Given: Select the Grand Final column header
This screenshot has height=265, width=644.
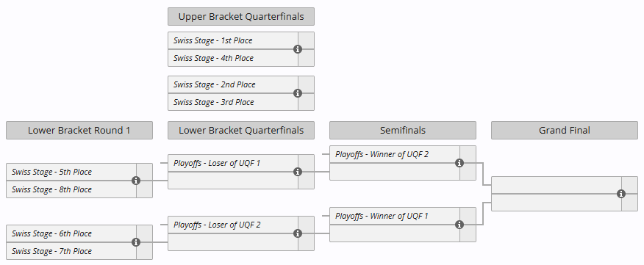Looking at the screenshot, I should (x=565, y=130).
